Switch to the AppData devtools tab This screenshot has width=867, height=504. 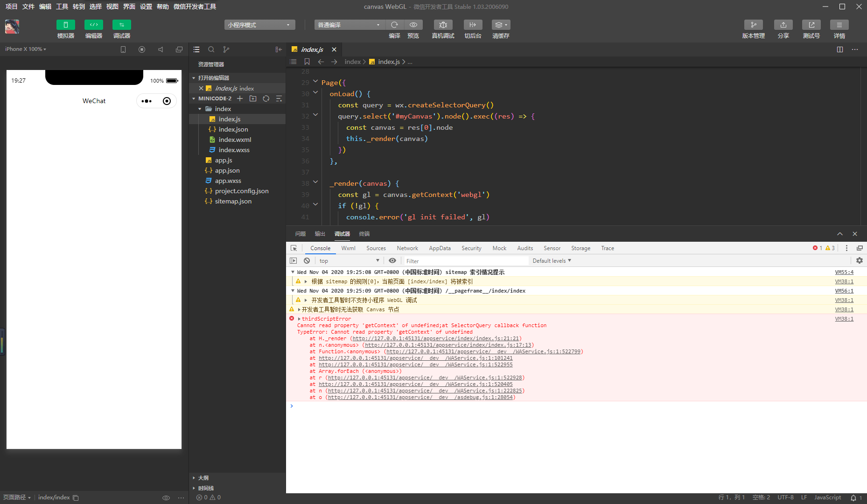(440, 248)
